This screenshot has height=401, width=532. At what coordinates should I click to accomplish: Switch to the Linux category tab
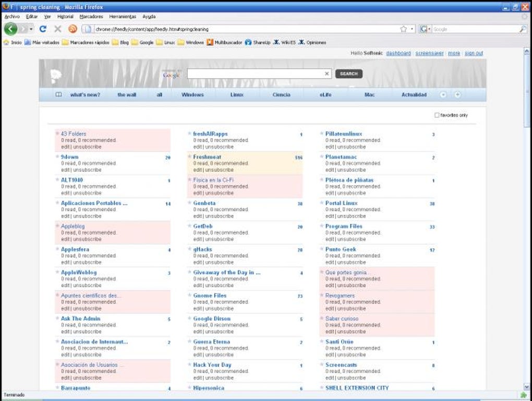[x=237, y=95]
